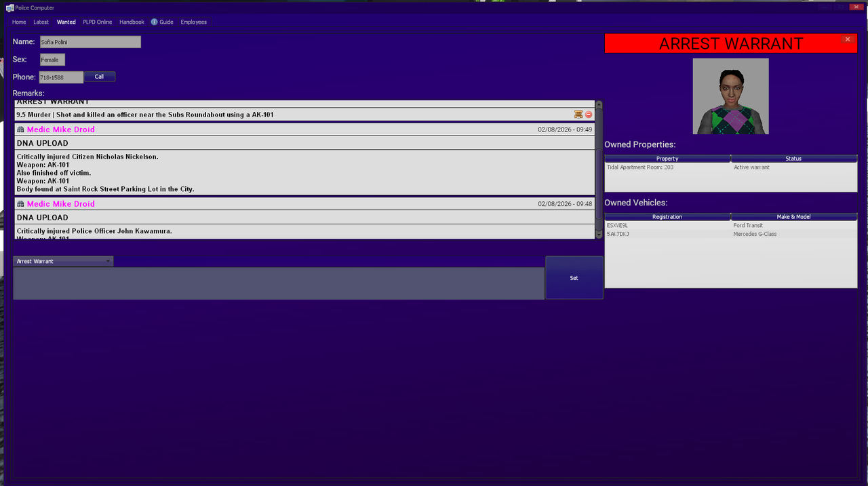Click the blue info icon beside Guide
Viewport: 868px width, 486px height.
click(x=154, y=22)
